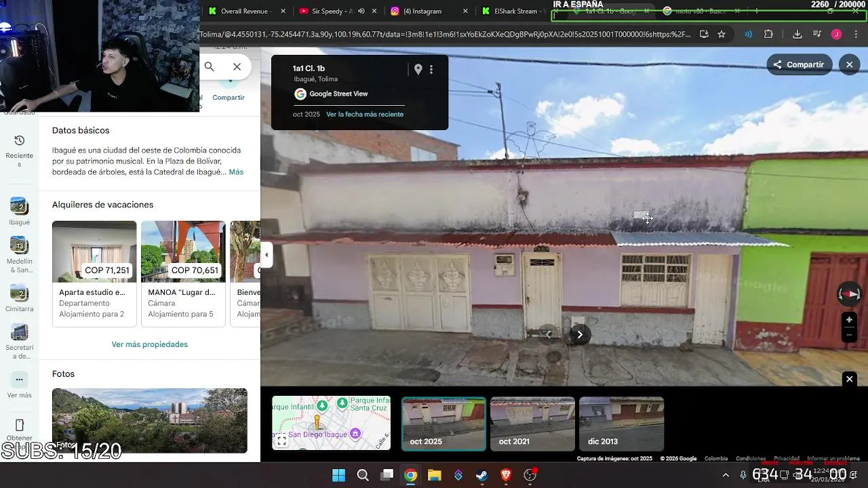The width and height of the screenshot is (868, 488).
Task: Click the minimap of San Diego Ibagué
Action: [331, 423]
